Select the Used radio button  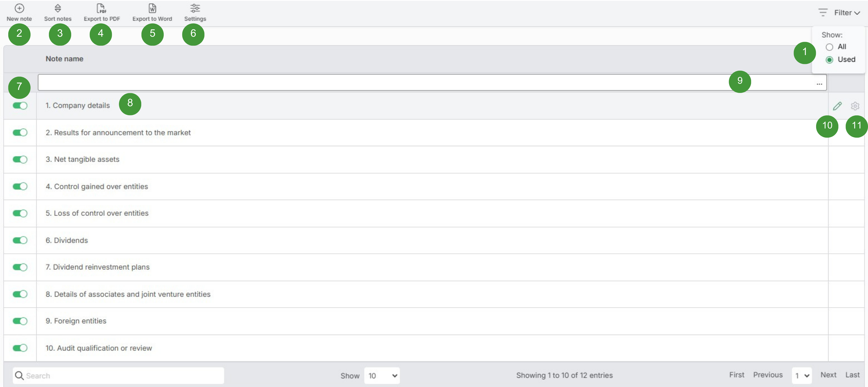[829, 60]
